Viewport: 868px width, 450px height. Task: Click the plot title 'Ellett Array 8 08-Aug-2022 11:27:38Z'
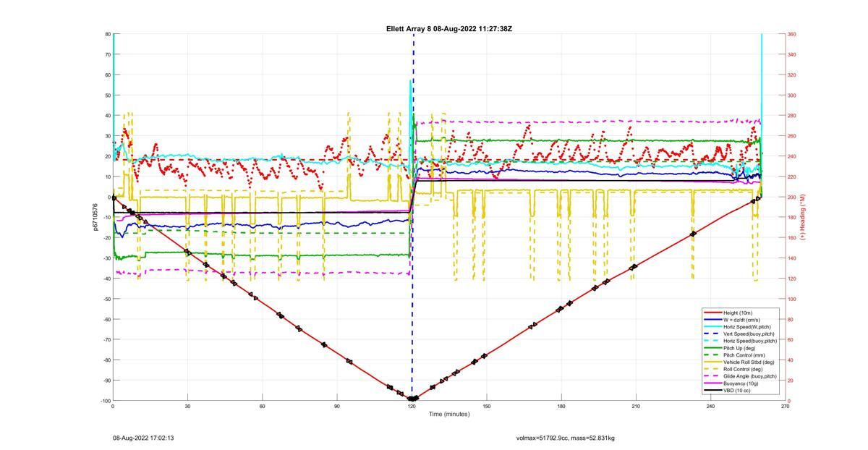point(449,29)
